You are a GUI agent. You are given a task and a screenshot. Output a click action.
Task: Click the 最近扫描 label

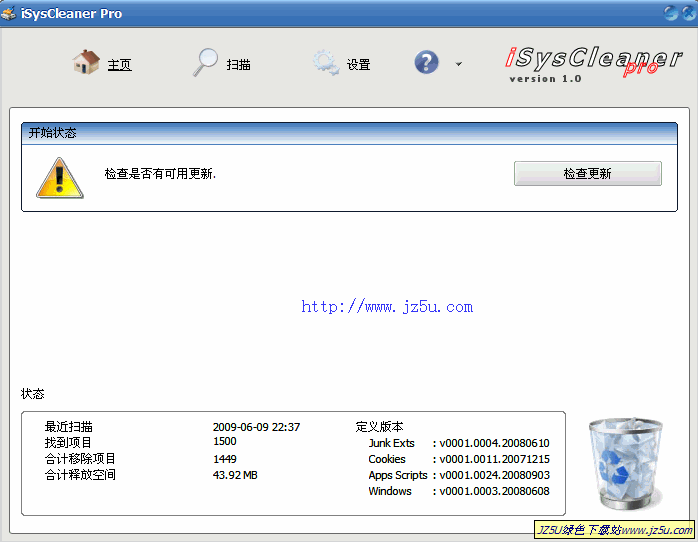coord(68,427)
